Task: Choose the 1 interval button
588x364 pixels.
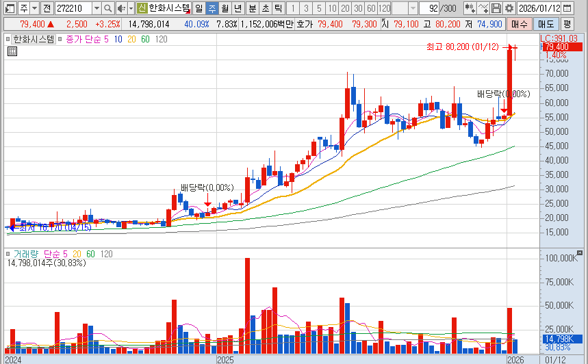Action: click(293, 8)
